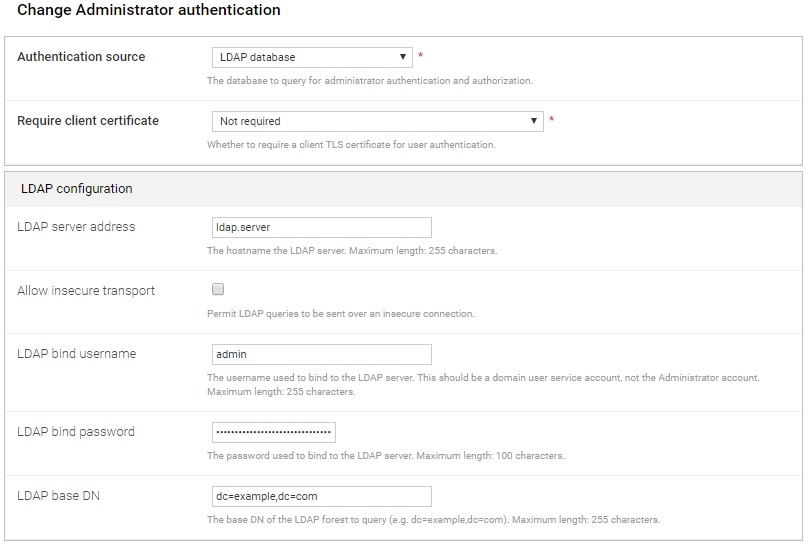
Task: Click the LDAP base DN label
Action: pos(58,496)
